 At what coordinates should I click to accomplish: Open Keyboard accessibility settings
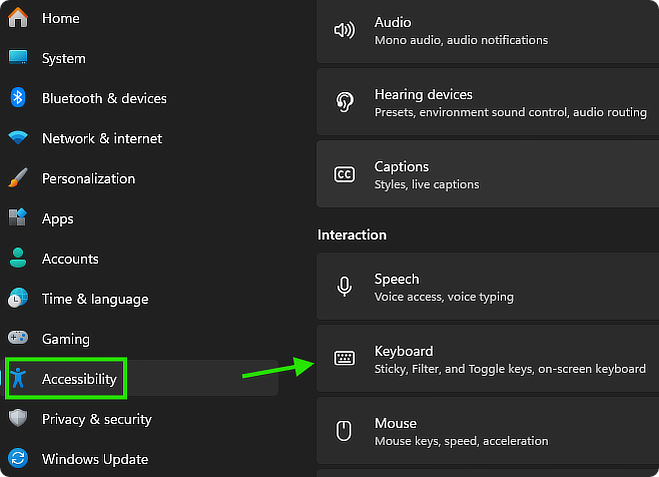pos(488,358)
